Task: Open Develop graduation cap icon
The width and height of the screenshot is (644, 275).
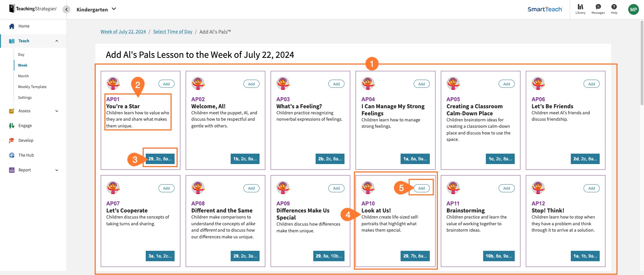Action: click(12, 141)
